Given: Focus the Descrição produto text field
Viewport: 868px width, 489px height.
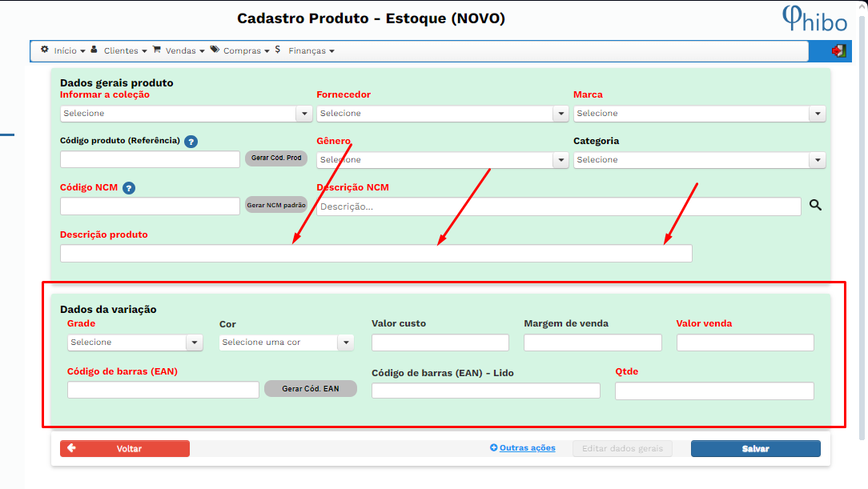Looking at the screenshot, I should [376, 254].
